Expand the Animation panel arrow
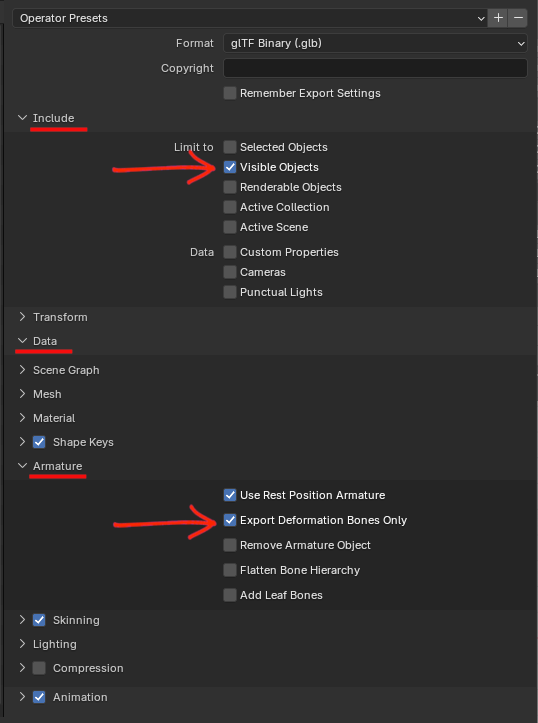The height and width of the screenshot is (723, 538). click(22, 697)
